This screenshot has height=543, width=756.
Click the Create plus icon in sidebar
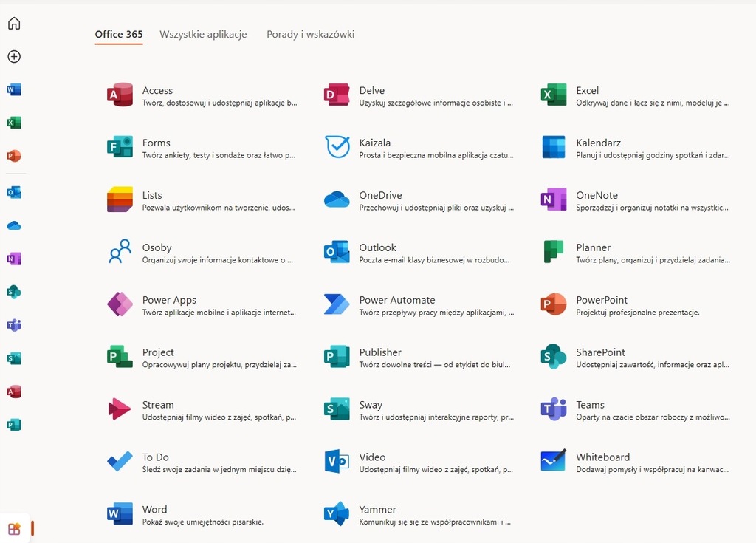(x=14, y=56)
